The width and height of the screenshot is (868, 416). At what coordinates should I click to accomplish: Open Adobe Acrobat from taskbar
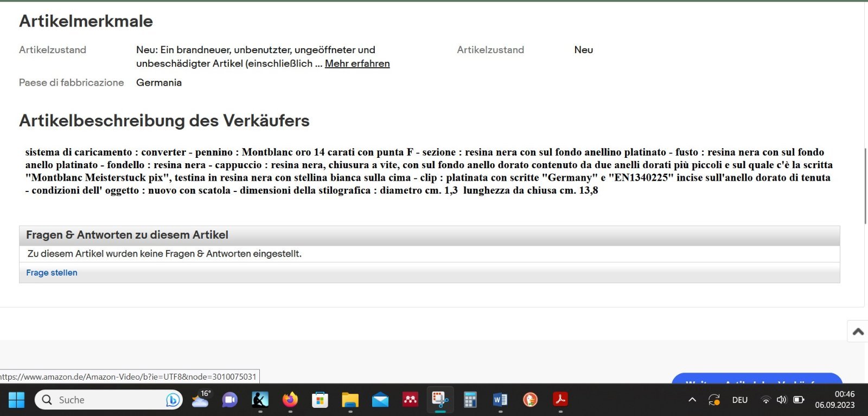pos(560,400)
